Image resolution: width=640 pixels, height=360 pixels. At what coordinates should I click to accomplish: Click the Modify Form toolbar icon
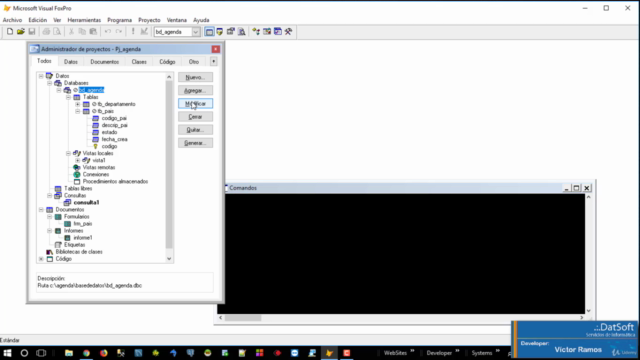[144, 31]
